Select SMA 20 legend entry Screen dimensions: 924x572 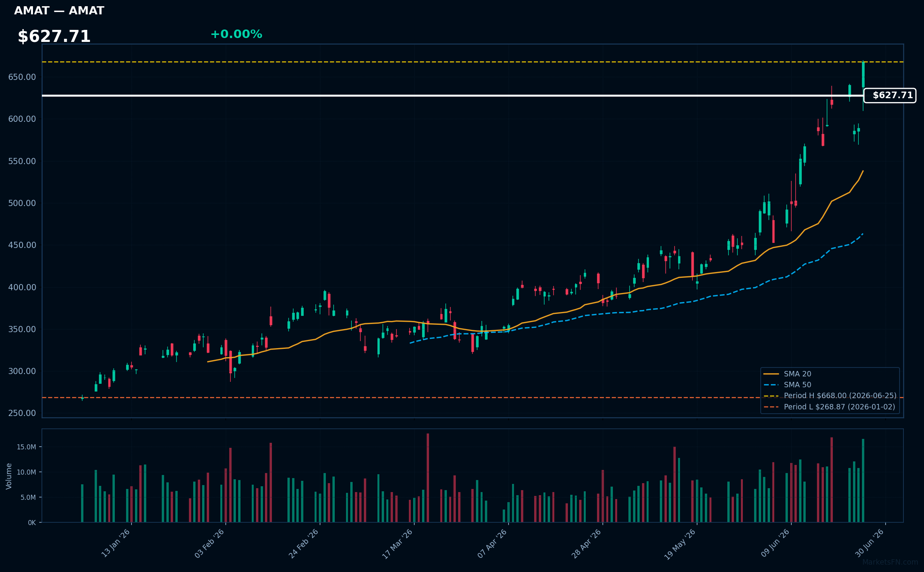787,374
